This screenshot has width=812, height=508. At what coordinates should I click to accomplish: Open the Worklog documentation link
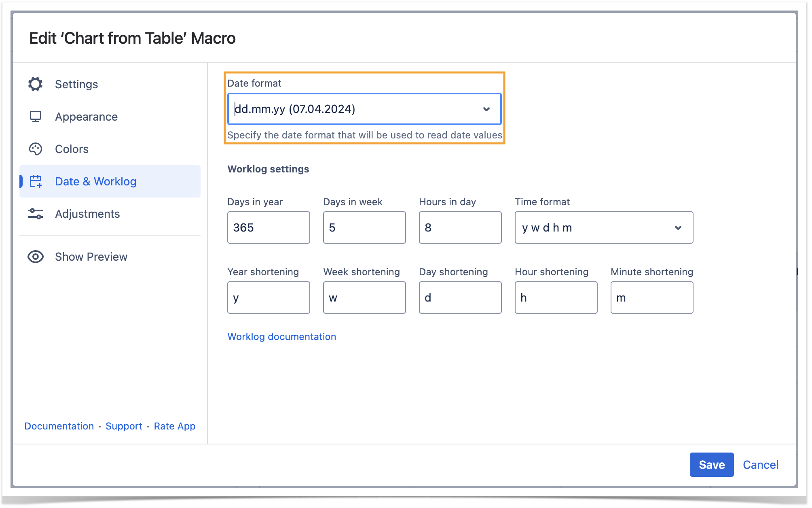click(281, 336)
